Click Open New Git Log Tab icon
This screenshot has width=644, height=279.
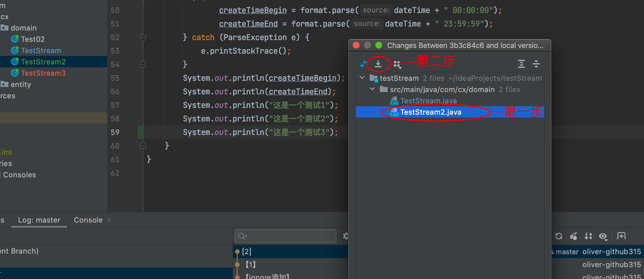[621, 236]
